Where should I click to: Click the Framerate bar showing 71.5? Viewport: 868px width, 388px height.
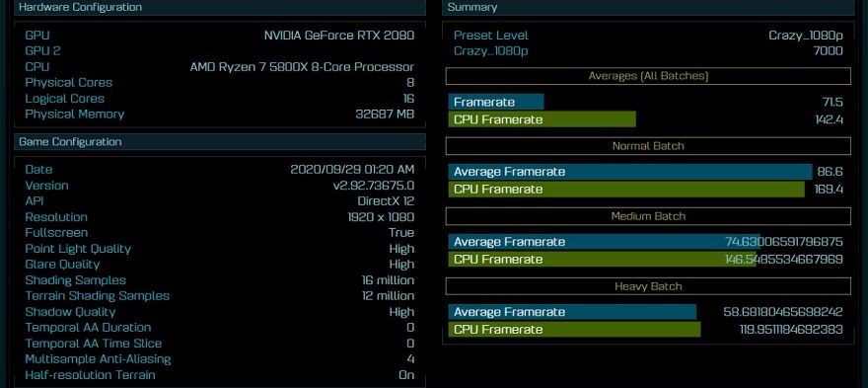click(x=496, y=102)
